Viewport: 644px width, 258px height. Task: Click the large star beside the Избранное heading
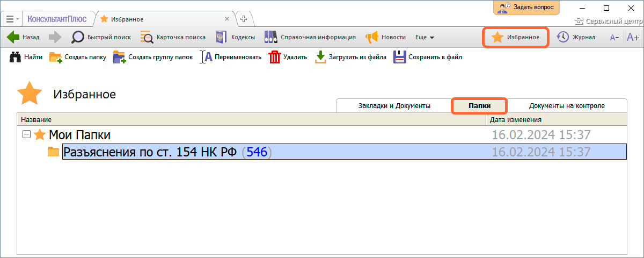point(29,93)
